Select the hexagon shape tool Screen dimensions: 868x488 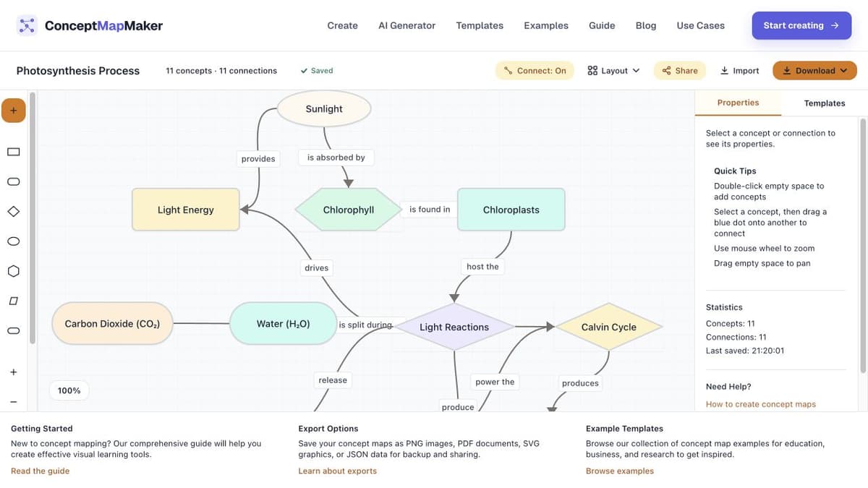point(14,271)
